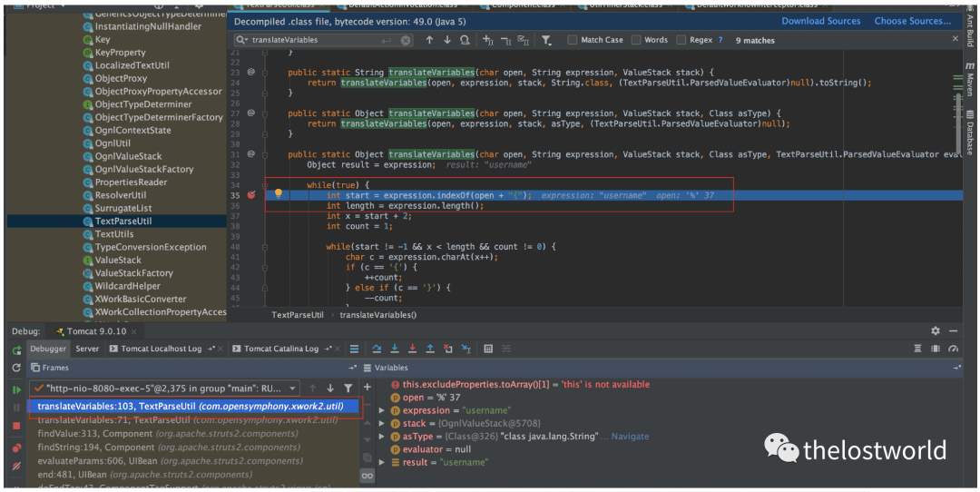Mute breakpoints in the debug sidebar

16,467
